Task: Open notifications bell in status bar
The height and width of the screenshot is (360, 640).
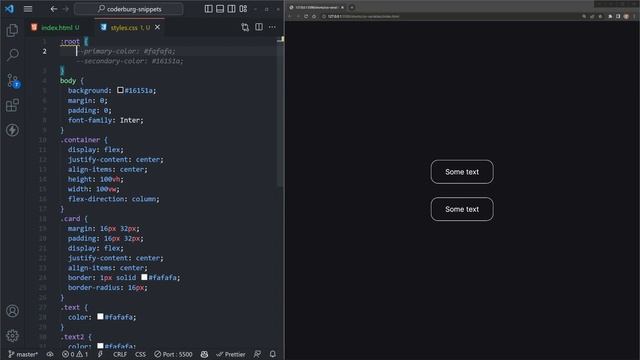Action: (273, 354)
